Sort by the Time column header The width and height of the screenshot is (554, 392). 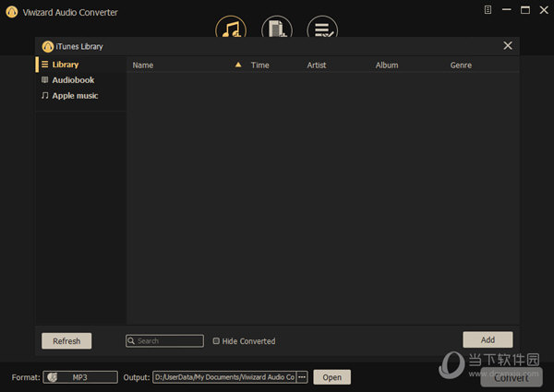coord(260,65)
